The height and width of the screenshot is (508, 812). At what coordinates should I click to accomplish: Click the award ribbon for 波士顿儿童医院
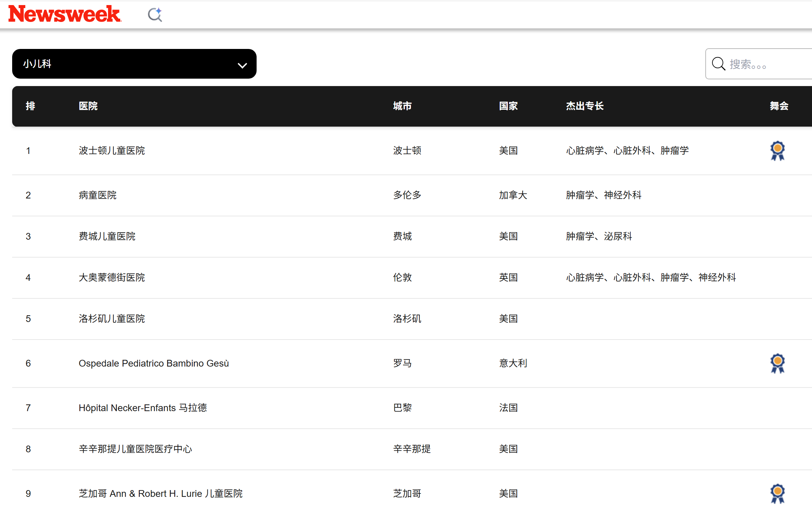coord(777,151)
